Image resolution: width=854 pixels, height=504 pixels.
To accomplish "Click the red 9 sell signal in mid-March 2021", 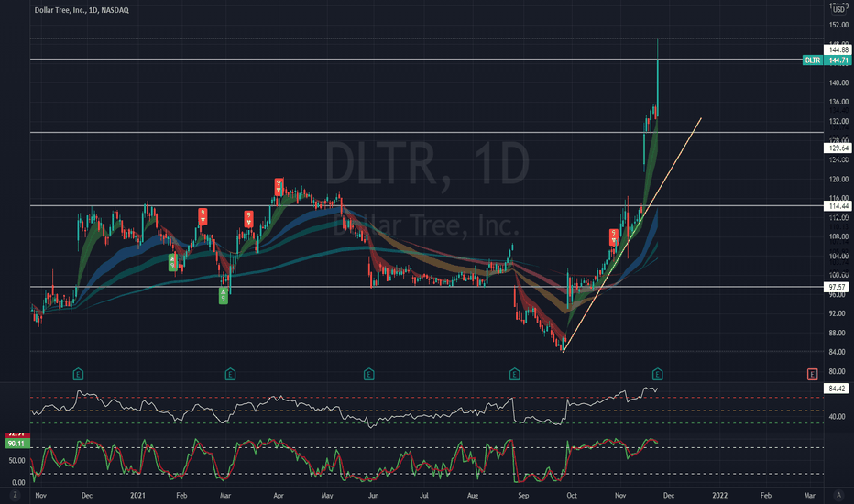I will pyautogui.click(x=248, y=219).
